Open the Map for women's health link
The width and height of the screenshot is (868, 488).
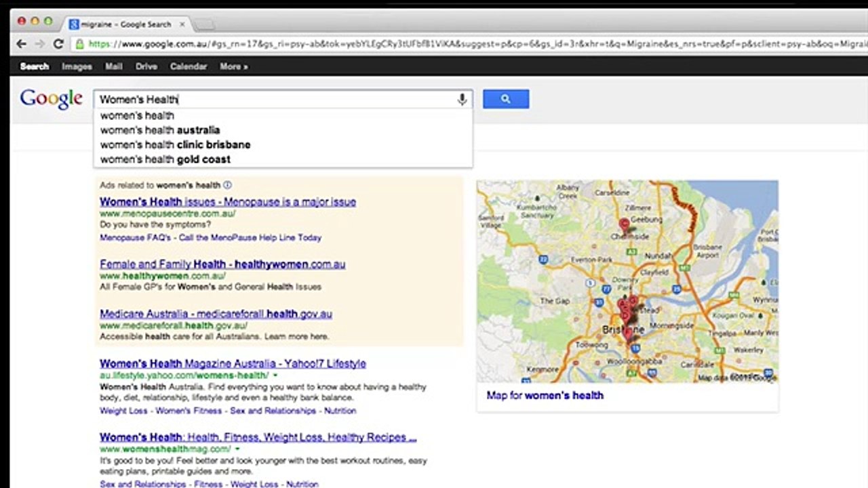(545, 396)
